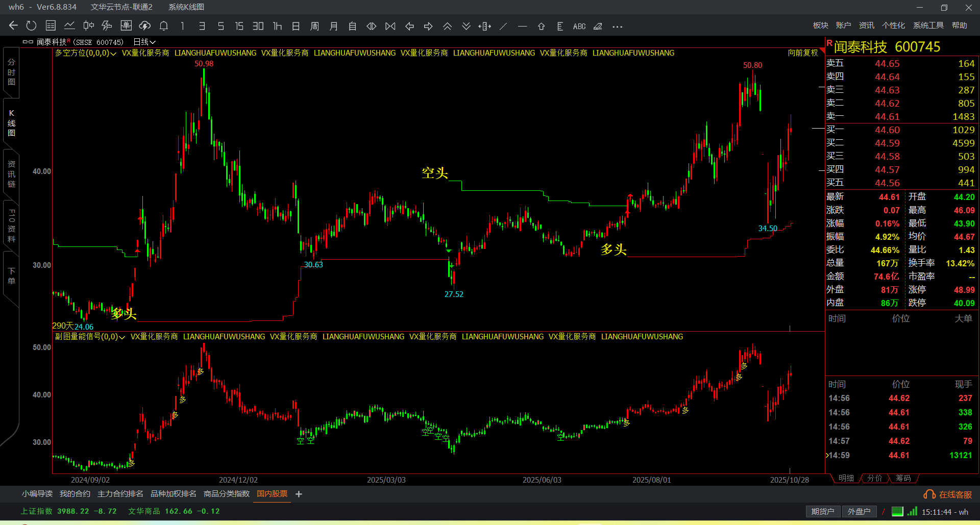Select the 3-minute period
Image resolution: width=980 pixels, height=525 pixels.
point(202,26)
